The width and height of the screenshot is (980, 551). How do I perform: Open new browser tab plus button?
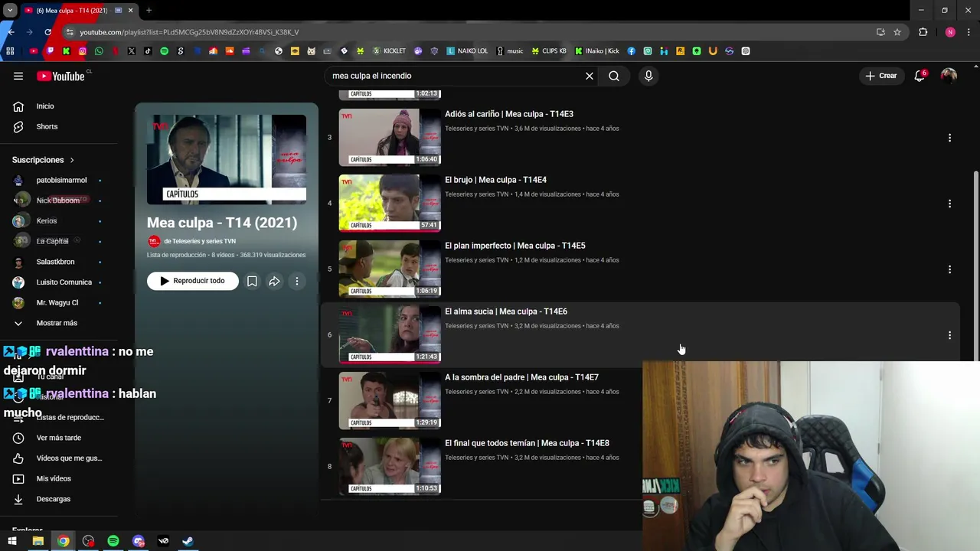[149, 10]
